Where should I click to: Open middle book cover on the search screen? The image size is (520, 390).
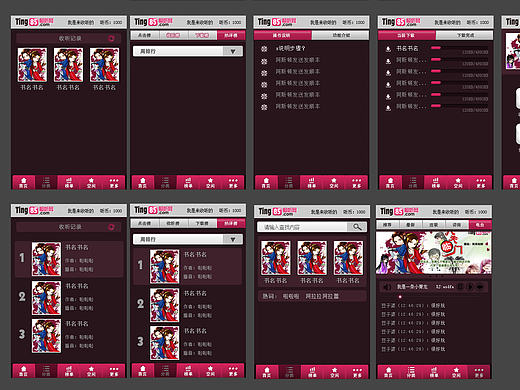pos(312,258)
